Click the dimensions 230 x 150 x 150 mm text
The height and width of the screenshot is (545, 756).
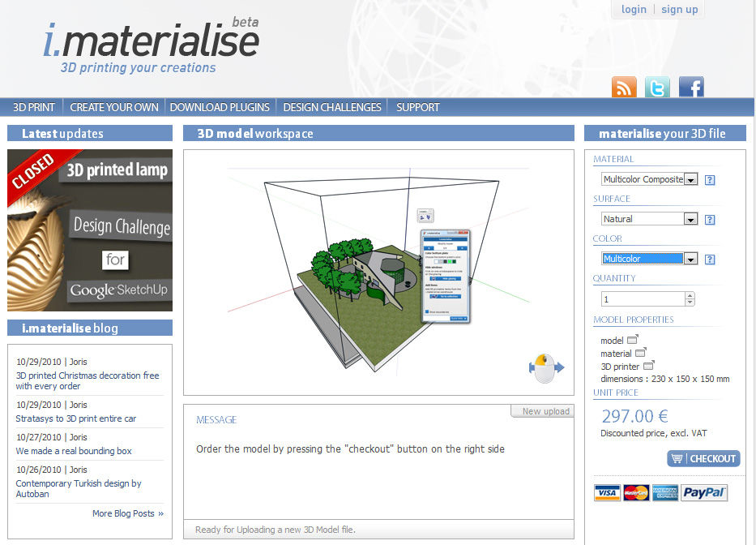(665, 379)
